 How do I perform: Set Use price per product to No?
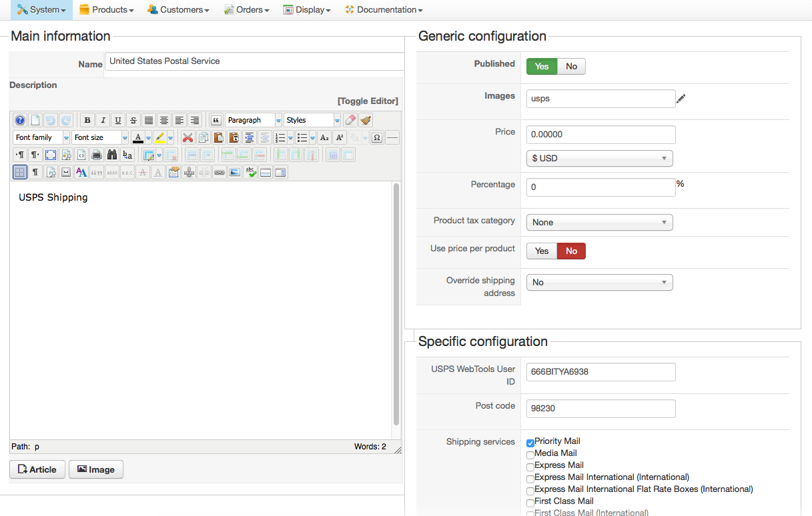point(572,251)
